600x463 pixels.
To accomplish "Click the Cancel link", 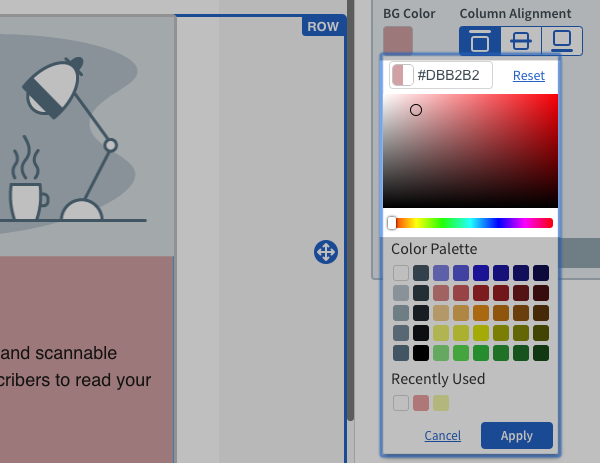I will [x=443, y=435].
